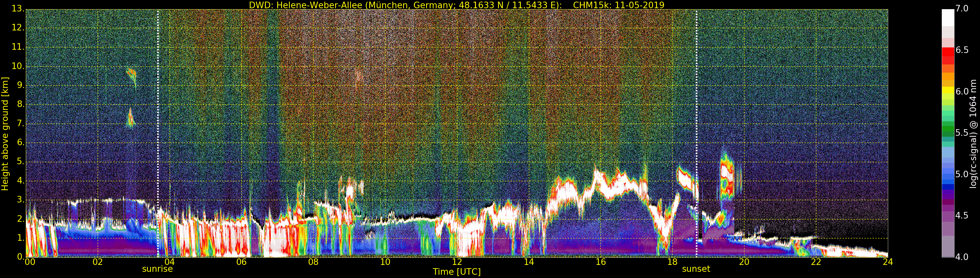Screen dimensions: 980x278
Task: Click the "Time [UTC]" axis label
Action: tap(457, 272)
